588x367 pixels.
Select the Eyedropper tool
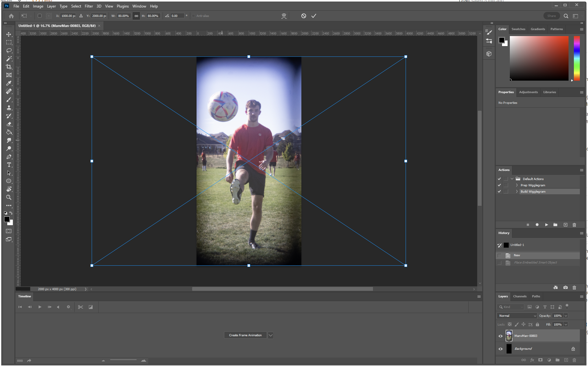pos(9,83)
